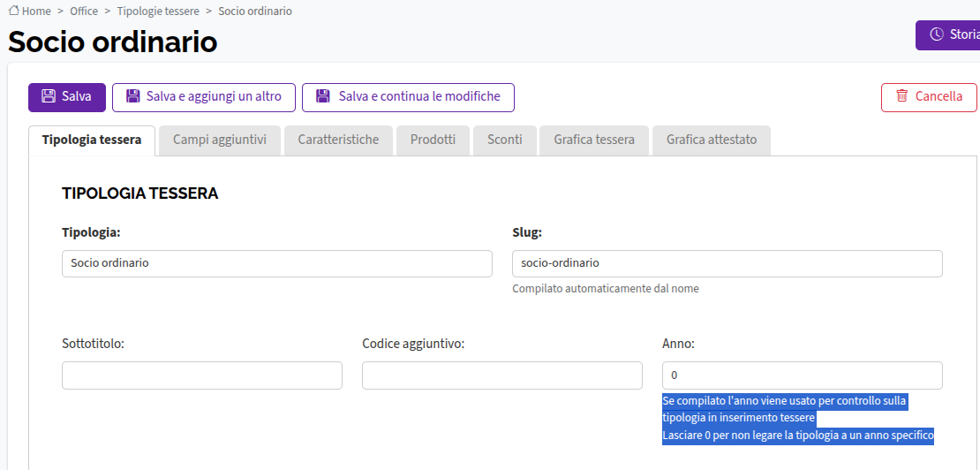Click the floppy disk icon on Salva
This screenshot has width=980, height=470.
pyautogui.click(x=49, y=96)
